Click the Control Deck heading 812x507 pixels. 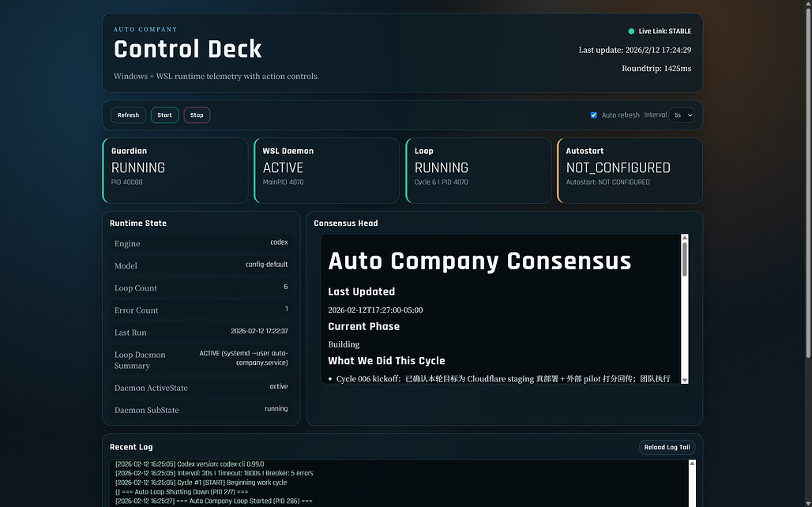(187, 49)
